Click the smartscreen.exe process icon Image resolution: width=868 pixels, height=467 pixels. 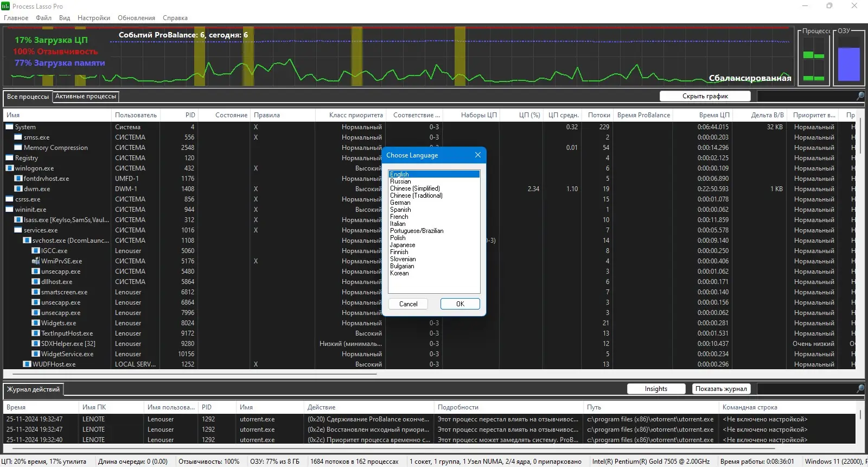(35, 292)
